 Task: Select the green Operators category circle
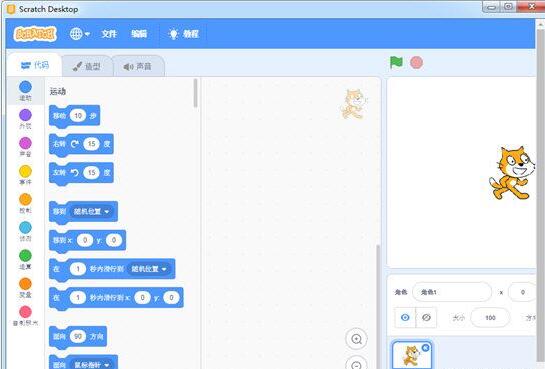tap(25, 256)
